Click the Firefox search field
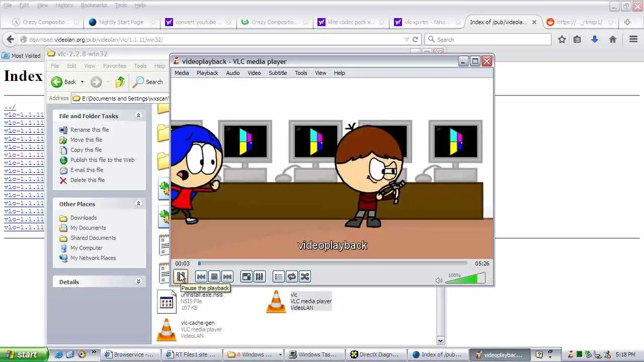The image size is (644, 362). 488,39
